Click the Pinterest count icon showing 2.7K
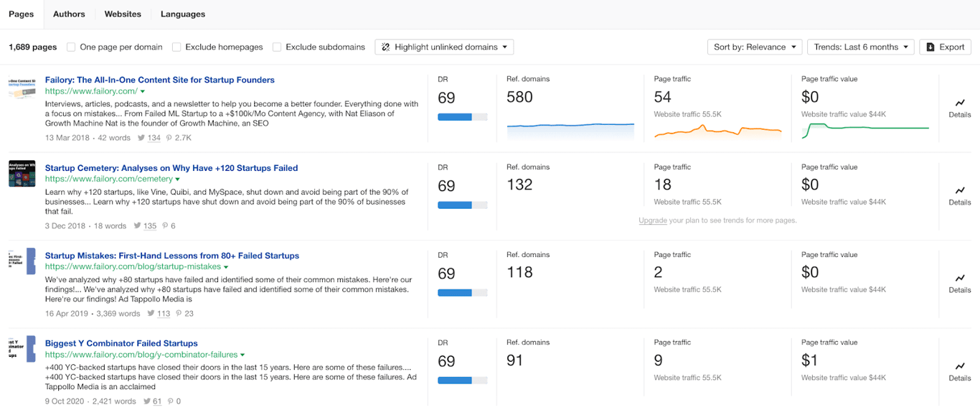 pyautogui.click(x=169, y=138)
